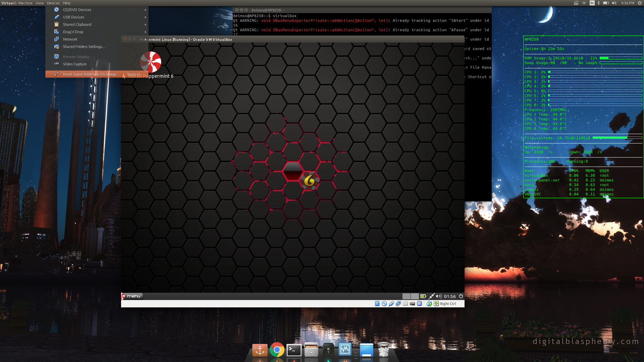This screenshot has width=644, height=362.
Task: Launch Google Chrome from the dock
Action: point(277,350)
